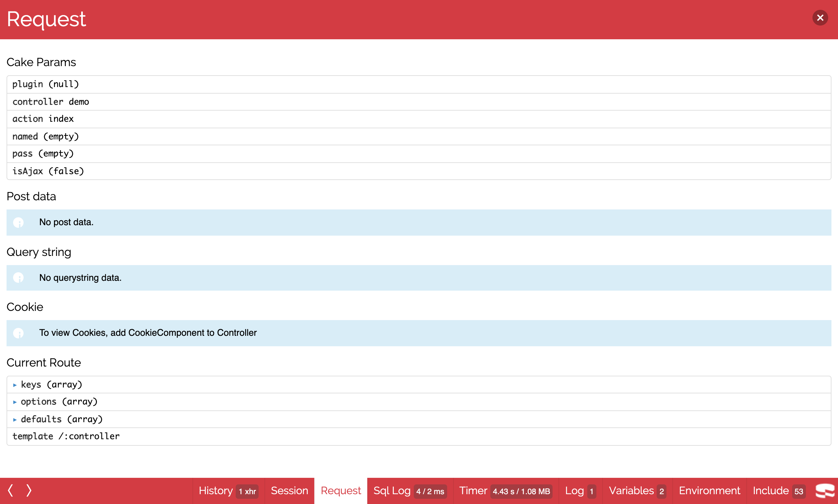Image resolution: width=838 pixels, height=504 pixels.
Task: Click the CookieComponent notice text
Action: 148,333
